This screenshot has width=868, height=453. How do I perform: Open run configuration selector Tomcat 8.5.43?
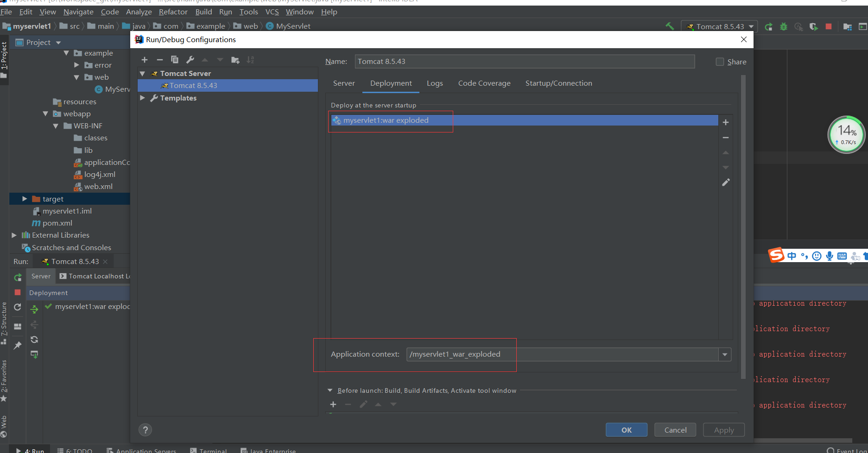pos(719,26)
